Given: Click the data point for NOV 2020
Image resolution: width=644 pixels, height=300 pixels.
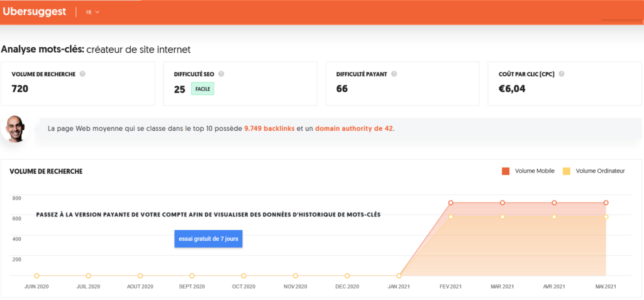Looking at the screenshot, I should (296, 275).
